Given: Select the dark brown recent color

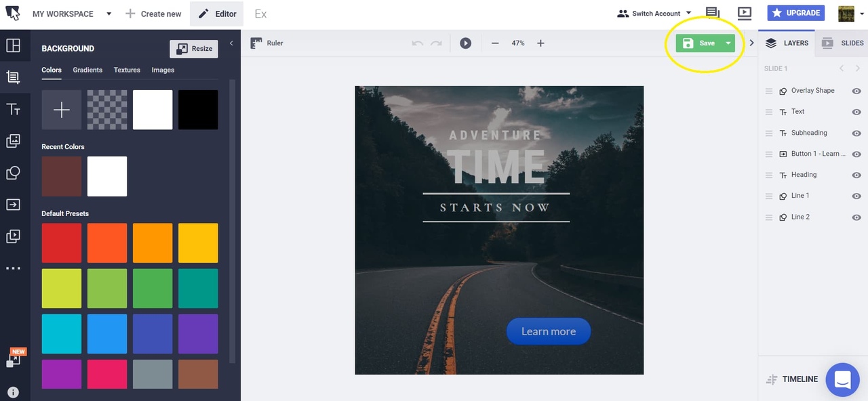Looking at the screenshot, I should (x=62, y=177).
